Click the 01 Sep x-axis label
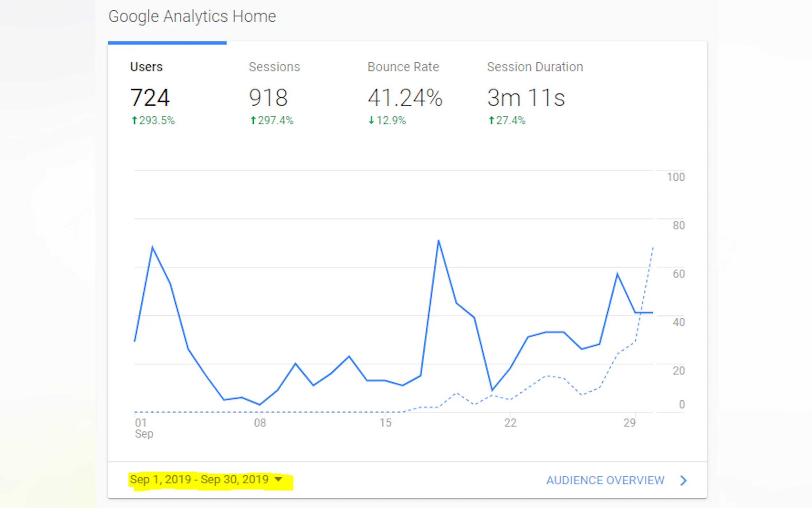 tap(144, 428)
